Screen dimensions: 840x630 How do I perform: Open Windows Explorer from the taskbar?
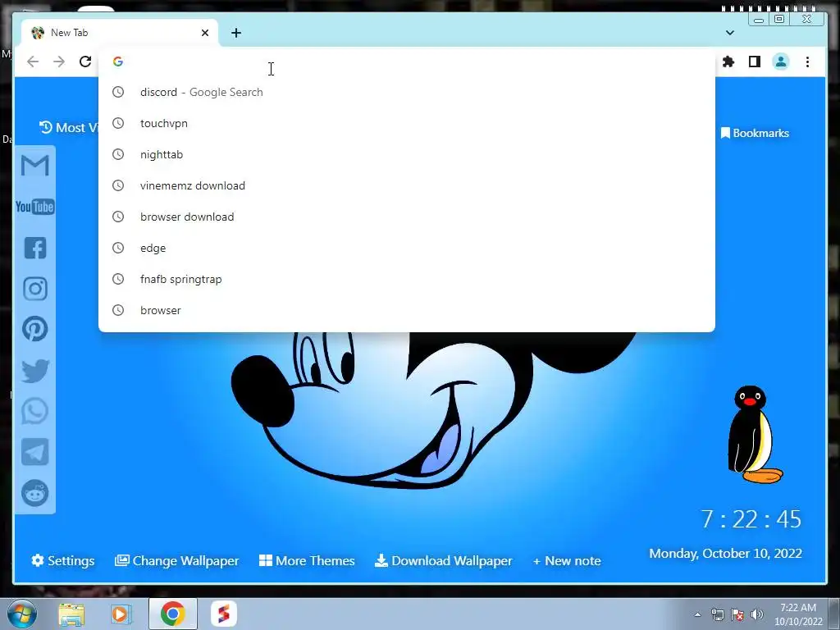(x=71, y=614)
